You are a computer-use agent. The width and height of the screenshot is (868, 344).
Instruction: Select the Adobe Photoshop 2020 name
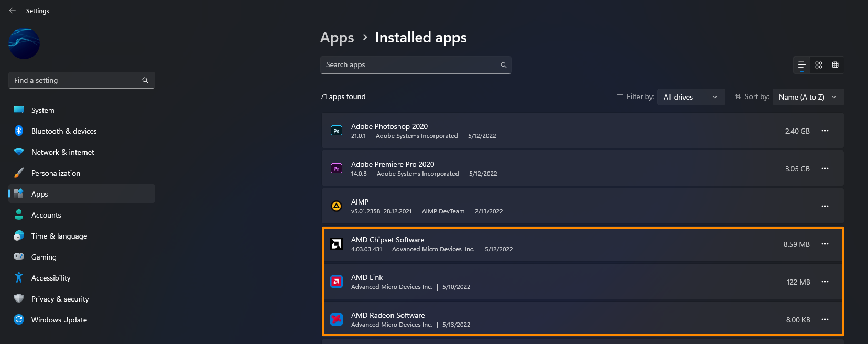(x=389, y=126)
